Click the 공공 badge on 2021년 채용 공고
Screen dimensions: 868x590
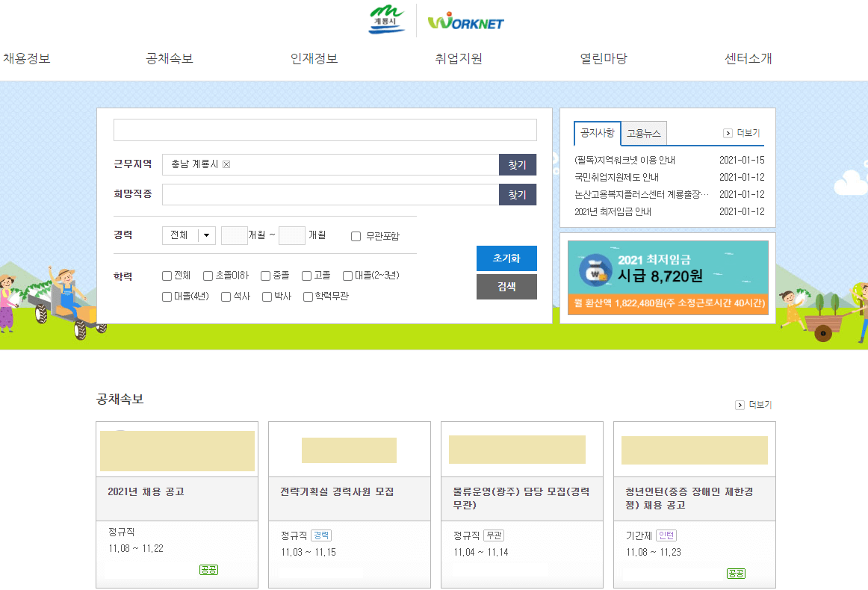[208, 569]
